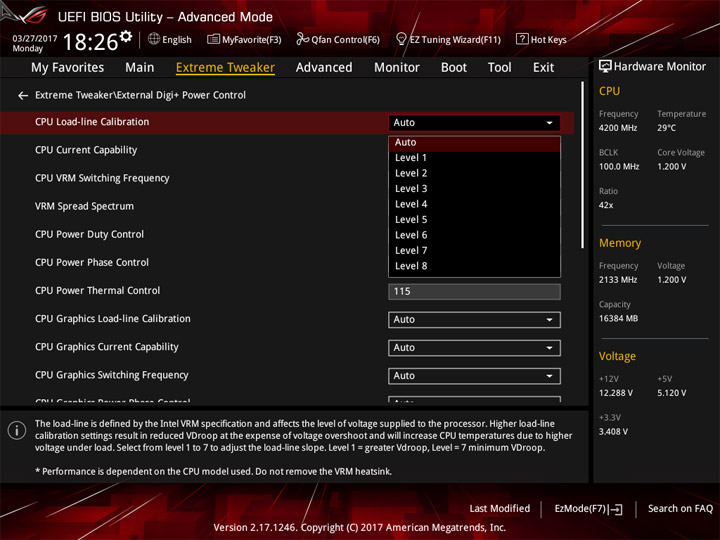This screenshot has width=720, height=540.
Task: Launch EZ Tuning Wizard(F11)
Action: pos(448,39)
